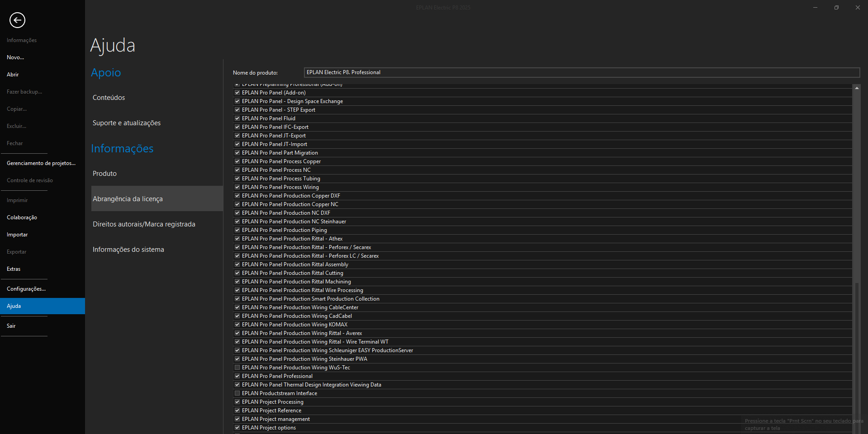Toggle Pro Panel Process Tubing checkbox
Viewport: 868px width, 434px height.
point(237,179)
